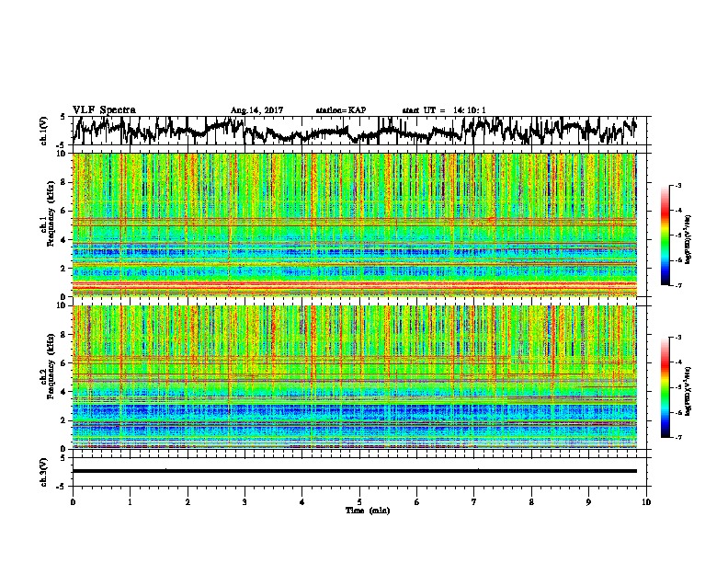Screen dimensions: 728x563
Task: Click the strong red band below 1 kHz in ch.1
Action: [355, 283]
